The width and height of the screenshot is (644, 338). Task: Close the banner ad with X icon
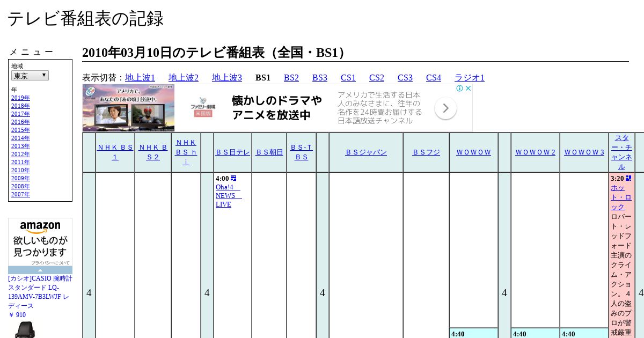point(468,89)
